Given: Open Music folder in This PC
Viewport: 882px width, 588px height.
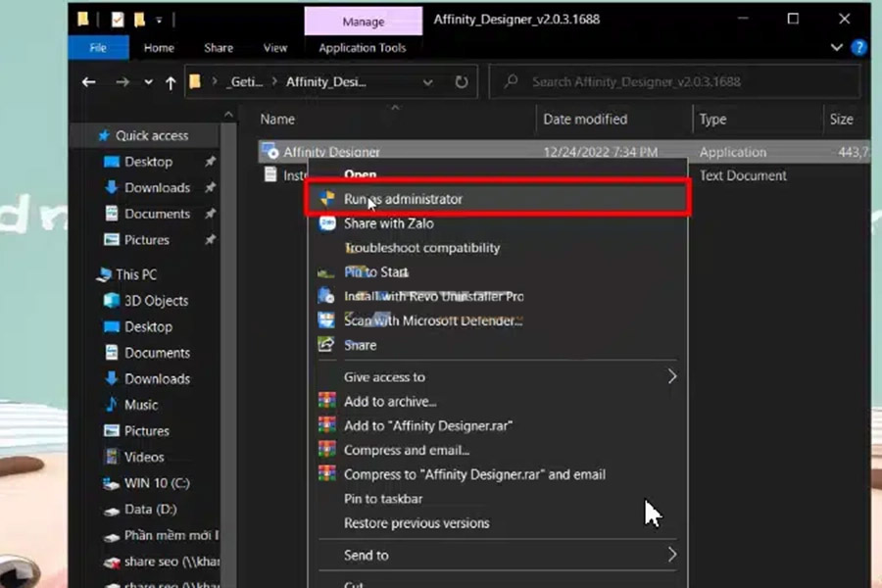Looking at the screenshot, I should [140, 405].
